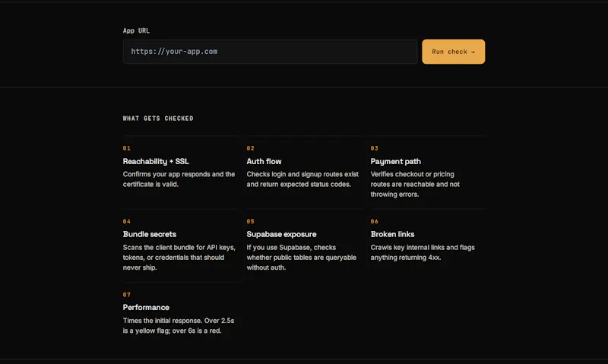608x364 pixels.
Task: Click description 'Scans the client bundle'
Action: [179, 258]
